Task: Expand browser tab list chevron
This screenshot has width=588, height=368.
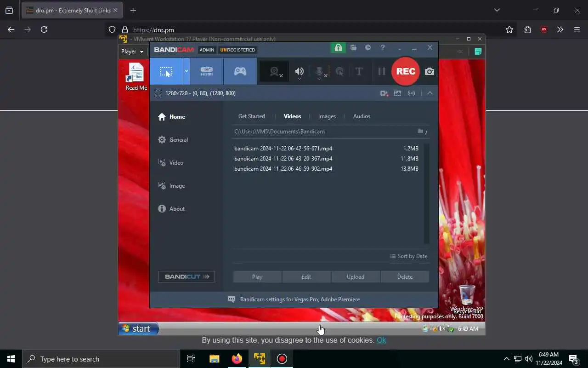Action: 497,10
